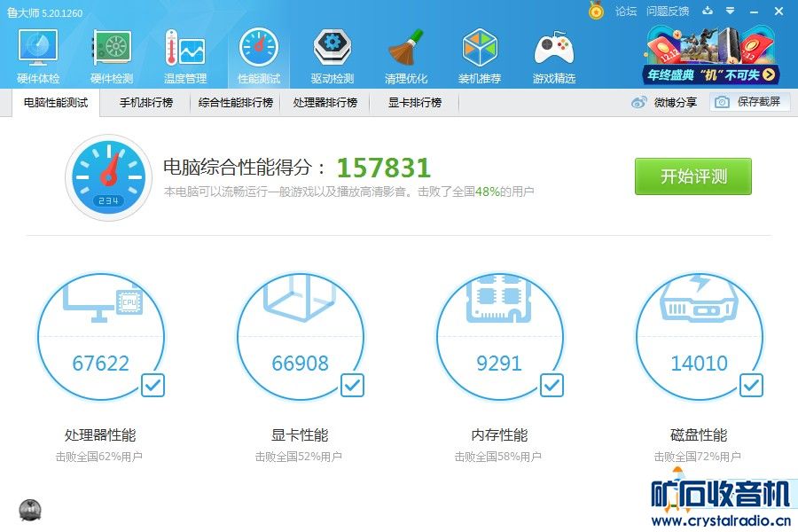798x532 pixels.
Task: Switch to the 显卡排行榜 tab
Action: click(x=415, y=102)
